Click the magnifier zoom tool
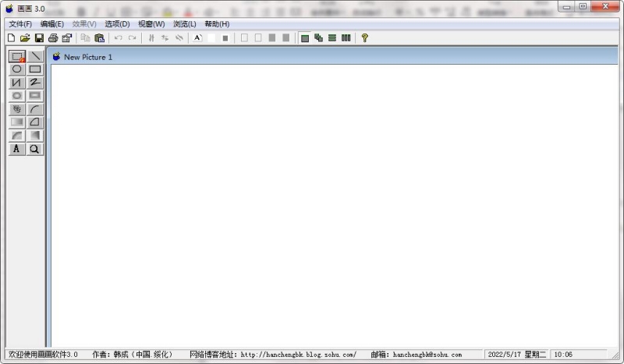Image resolution: width=624 pixels, height=364 pixels. [35, 149]
